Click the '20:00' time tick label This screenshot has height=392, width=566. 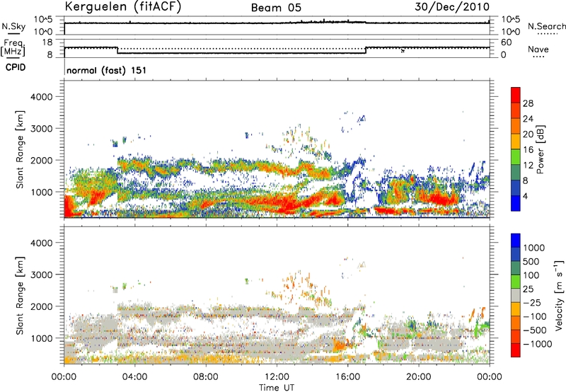pos(418,377)
